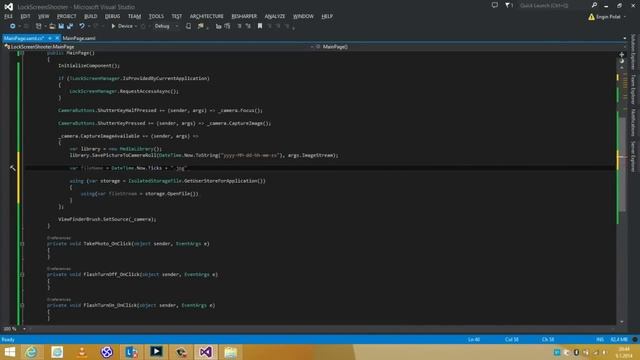Click the Quick Launch magnifier icon

click(594, 5)
